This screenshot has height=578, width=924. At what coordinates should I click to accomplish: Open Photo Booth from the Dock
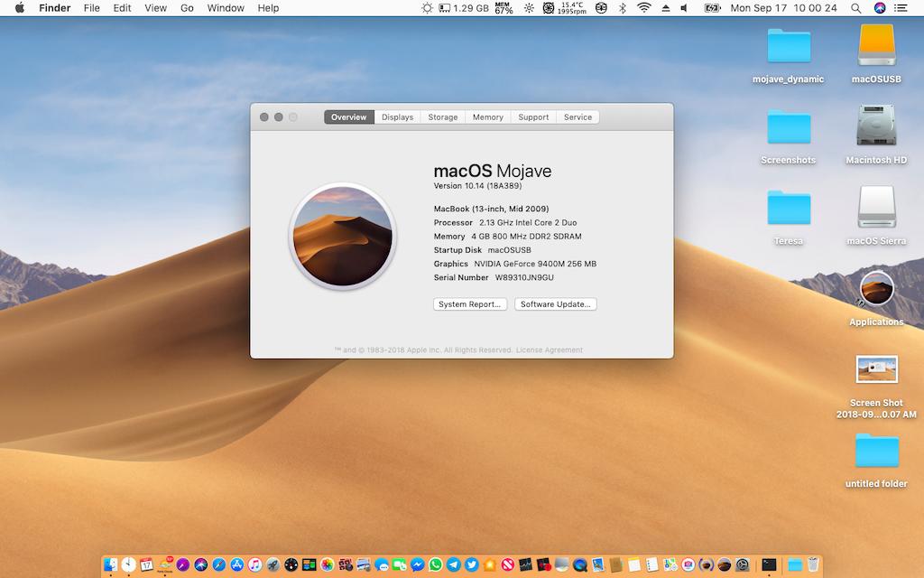click(346, 565)
